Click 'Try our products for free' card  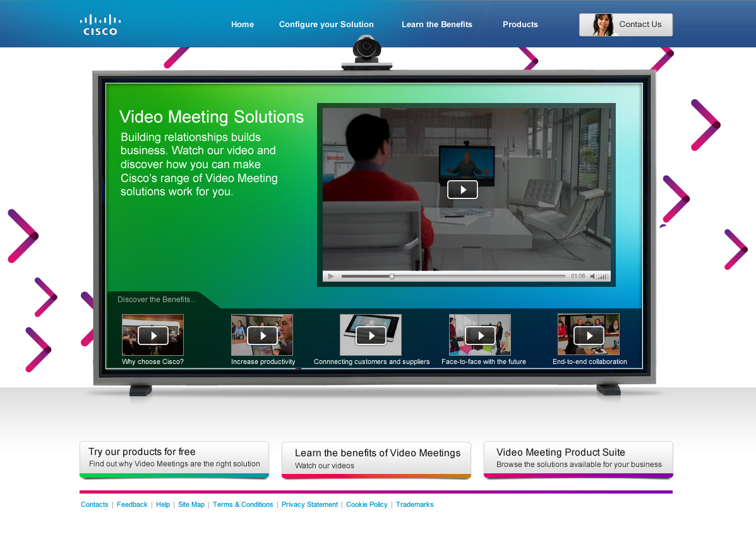pos(174,459)
